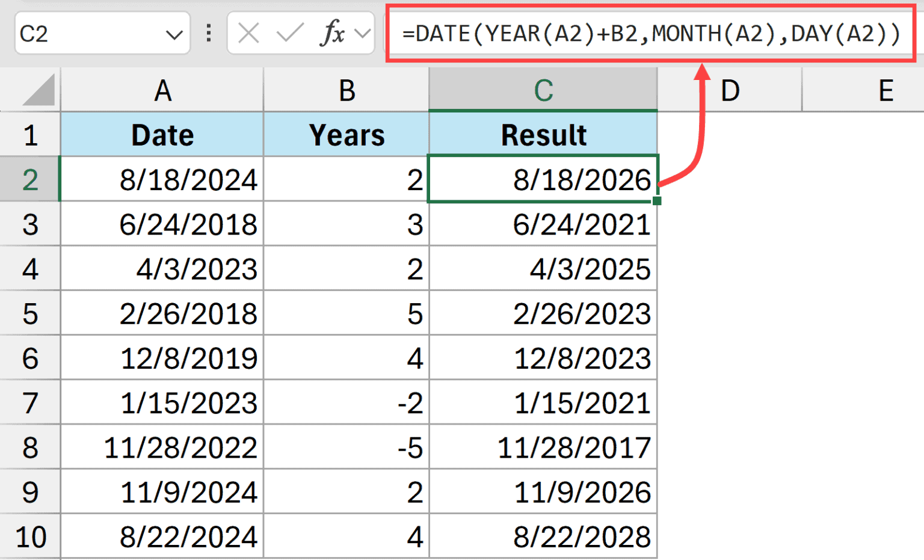This screenshot has width=924, height=560.
Task: Click the Select All corner triangle
Action: tap(38, 90)
